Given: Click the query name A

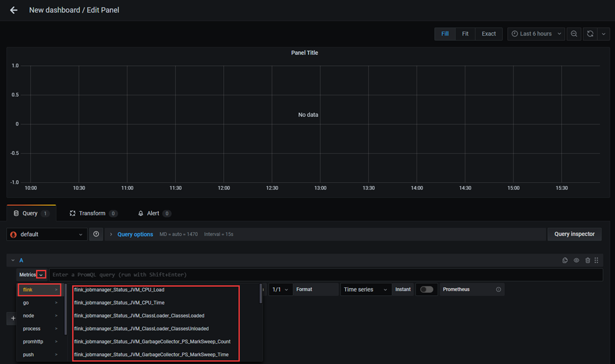Looking at the screenshot, I should point(21,260).
